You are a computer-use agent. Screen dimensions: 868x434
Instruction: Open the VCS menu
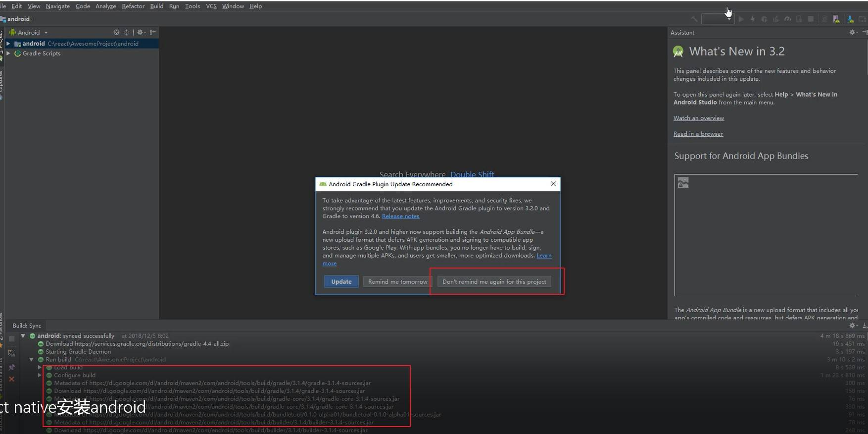point(211,6)
